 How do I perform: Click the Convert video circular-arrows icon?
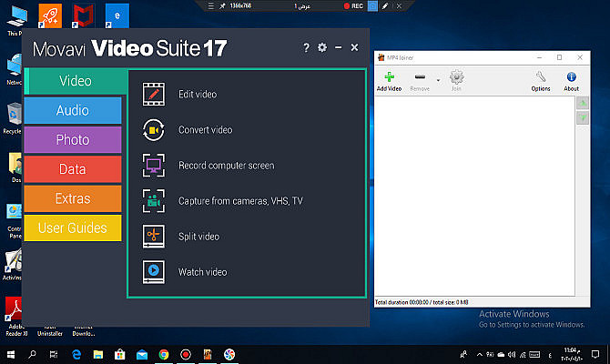(x=154, y=130)
